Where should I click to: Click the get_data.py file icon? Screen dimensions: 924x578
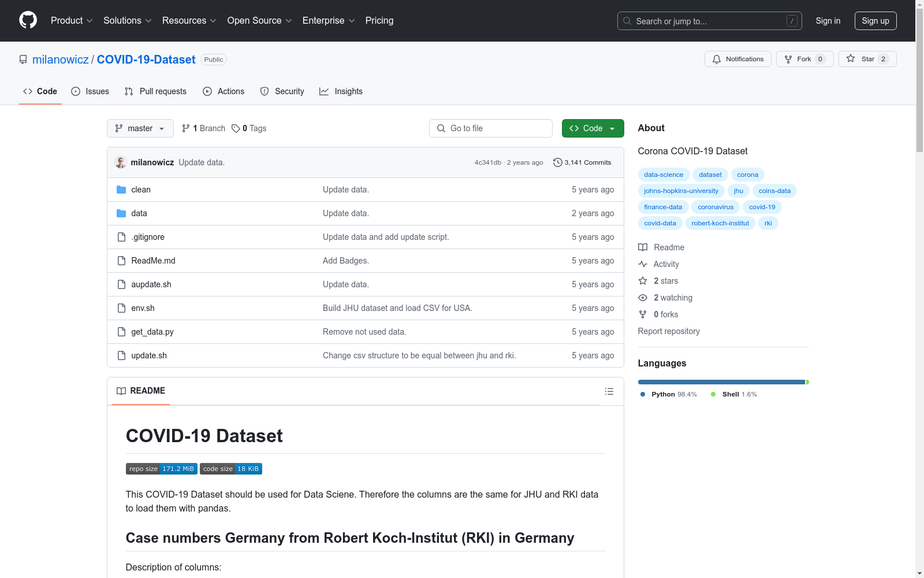coord(121,332)
